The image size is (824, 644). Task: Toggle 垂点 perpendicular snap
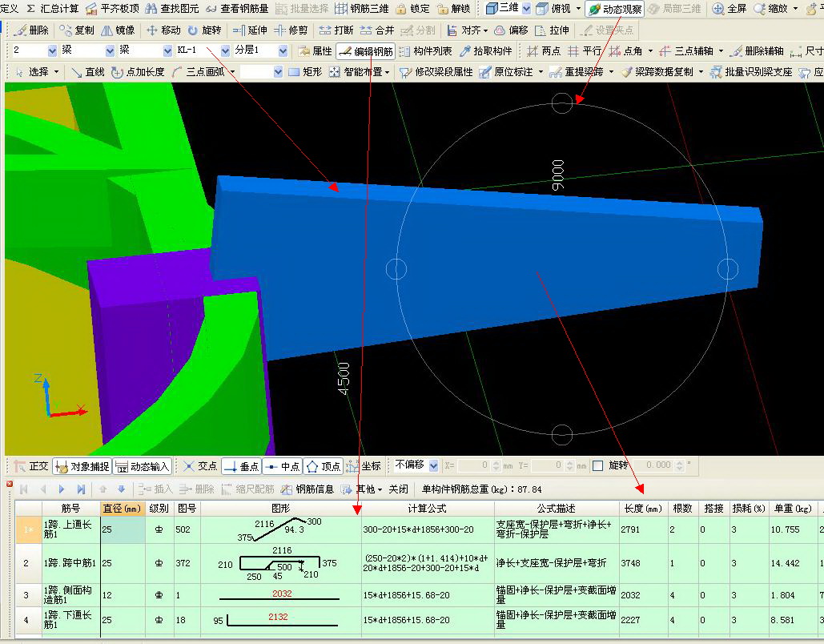241,466
